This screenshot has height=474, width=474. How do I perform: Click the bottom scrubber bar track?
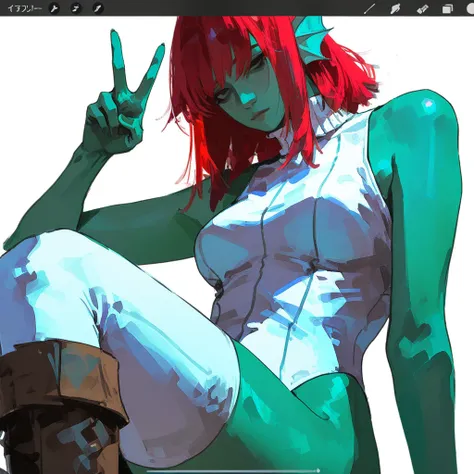click(x=233, y=471)
